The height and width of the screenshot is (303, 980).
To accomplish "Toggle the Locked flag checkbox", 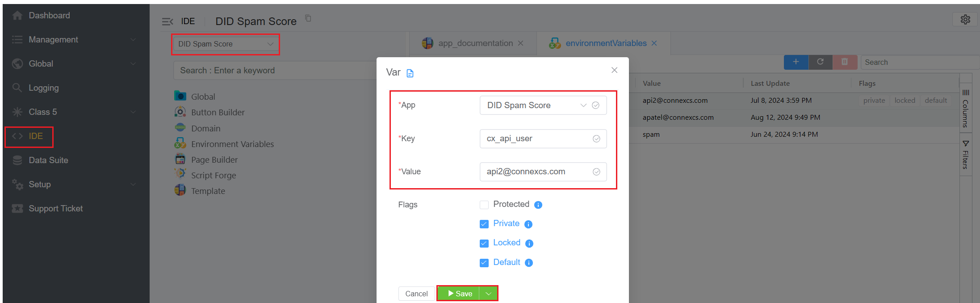I will (x=484, y=243).
